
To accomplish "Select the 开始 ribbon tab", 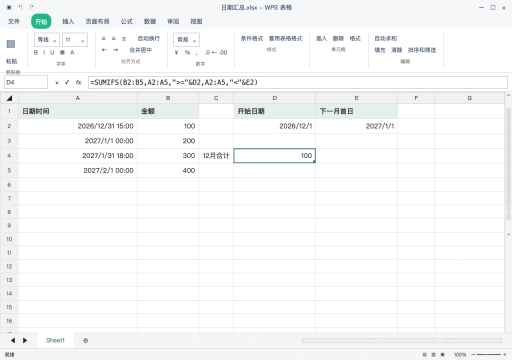I will coord(41,22).
